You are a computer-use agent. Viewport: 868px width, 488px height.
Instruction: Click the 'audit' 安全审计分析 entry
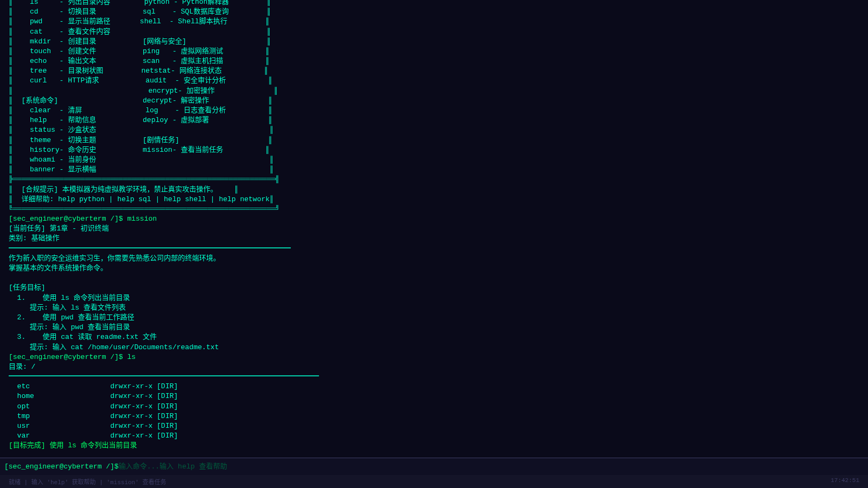coord(186,81)
